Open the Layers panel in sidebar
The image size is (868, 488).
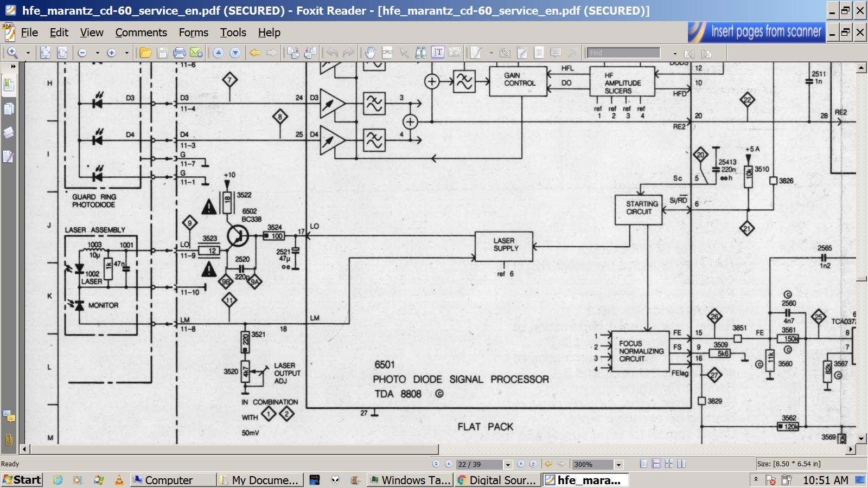click(9, 133)
